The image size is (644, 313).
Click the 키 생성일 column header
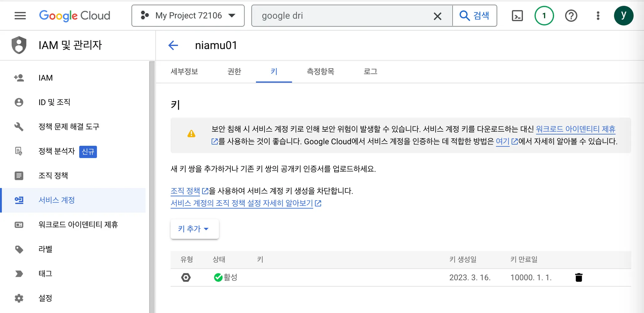(x=463, y=259)
